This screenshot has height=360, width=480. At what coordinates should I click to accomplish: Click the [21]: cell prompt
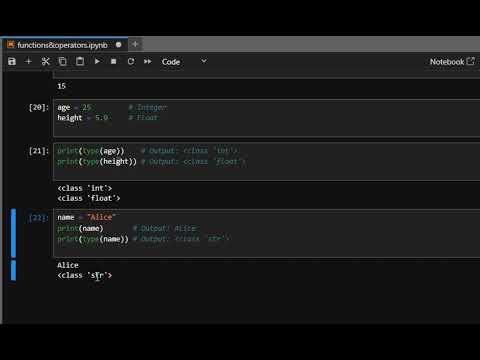click(x=39, y=151)
